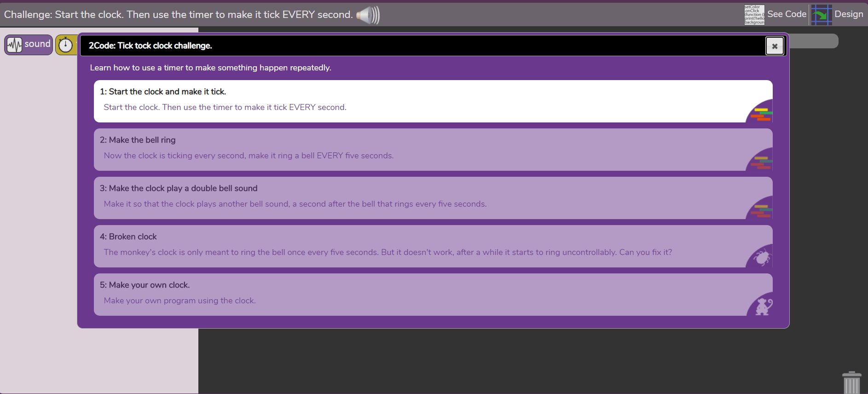Screen dimensions: 868x394
Task: Select the timer stopwatch block
Action: coord(66,45)
